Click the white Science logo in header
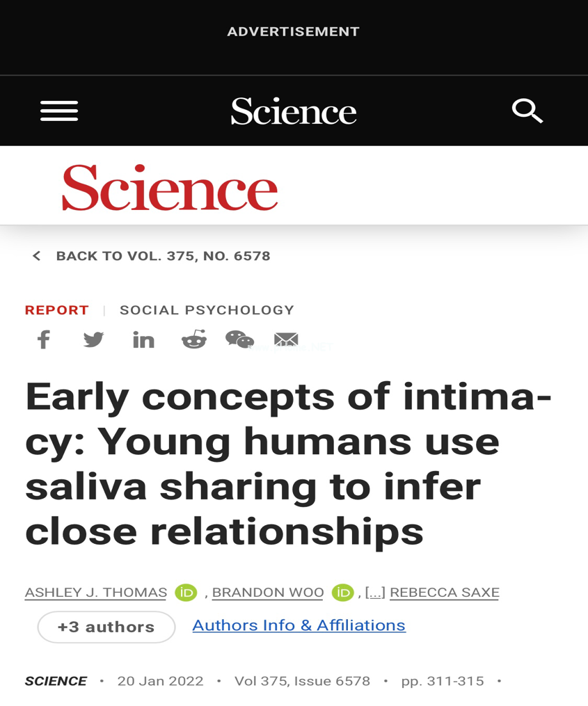Viewport: 588px width, 706px height. point(294,111)
